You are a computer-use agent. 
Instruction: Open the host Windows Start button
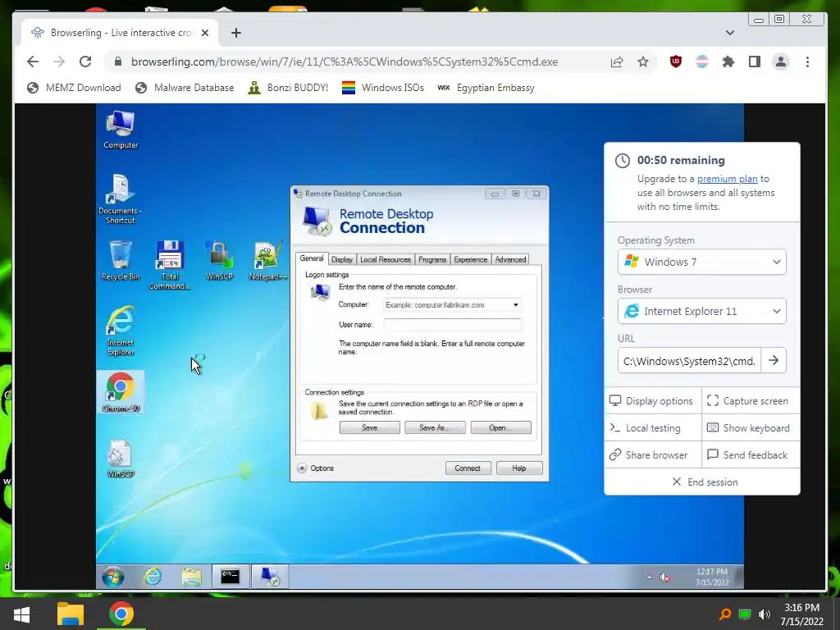(x=21, y=614)
